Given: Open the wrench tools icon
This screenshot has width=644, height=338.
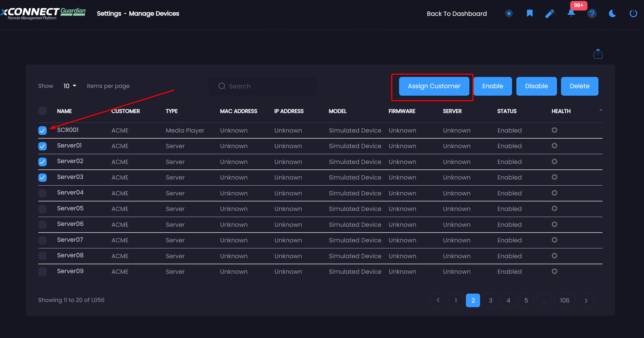Looking at the screenshot, I should pos(550,14).
